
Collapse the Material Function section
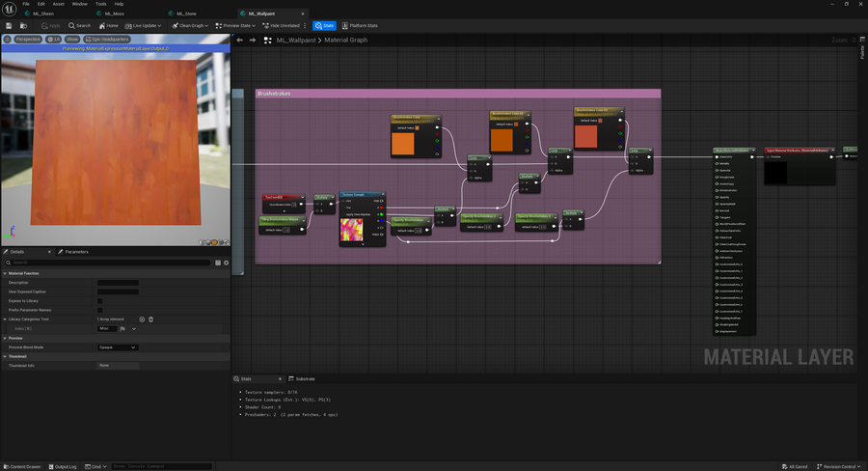click(x=4, y=273)
